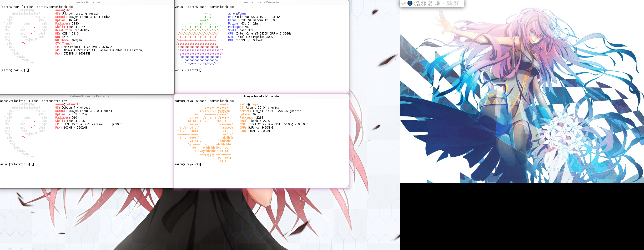
Task: Click 'Kernel: x86_64 Darwin 13.0.0' line
Action: pos(251,20)
